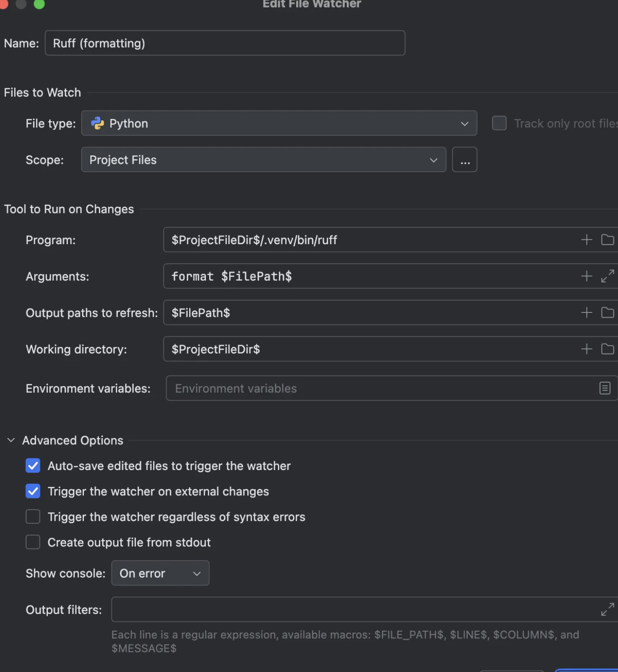Click the regular expression macros hint text
The width and height of the screenshot is (618, 672).
(345, 641)
